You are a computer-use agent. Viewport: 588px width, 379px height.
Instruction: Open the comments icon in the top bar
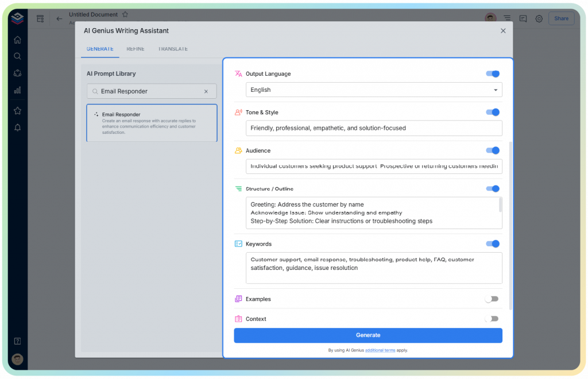pyautogui.click(x=523, y=18)
